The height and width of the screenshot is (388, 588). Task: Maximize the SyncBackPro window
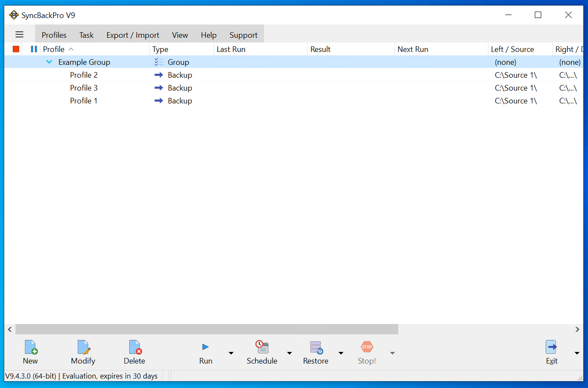pyautogui.click(x=538, y=15)
